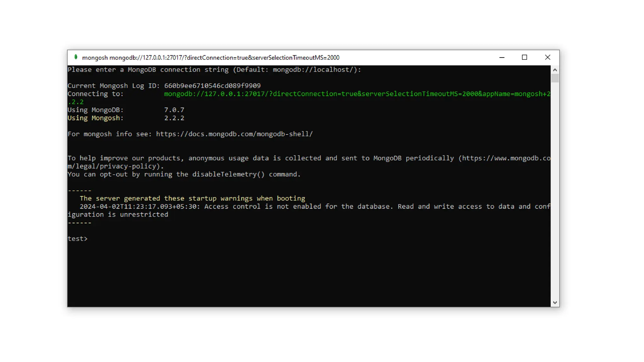Screen dimensions: 644x362
Task: Click the disableTelemetry() command text
Action: [x=228, y=174]
